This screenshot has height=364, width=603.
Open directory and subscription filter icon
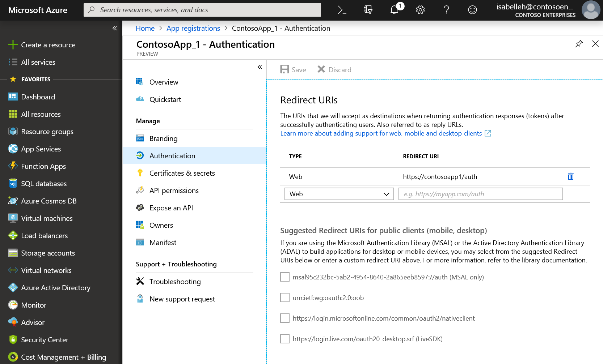pyautogui.click(x=368, y=10)
